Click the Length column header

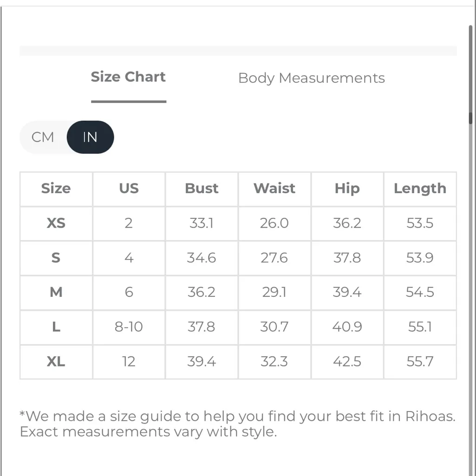click(420, 189)
